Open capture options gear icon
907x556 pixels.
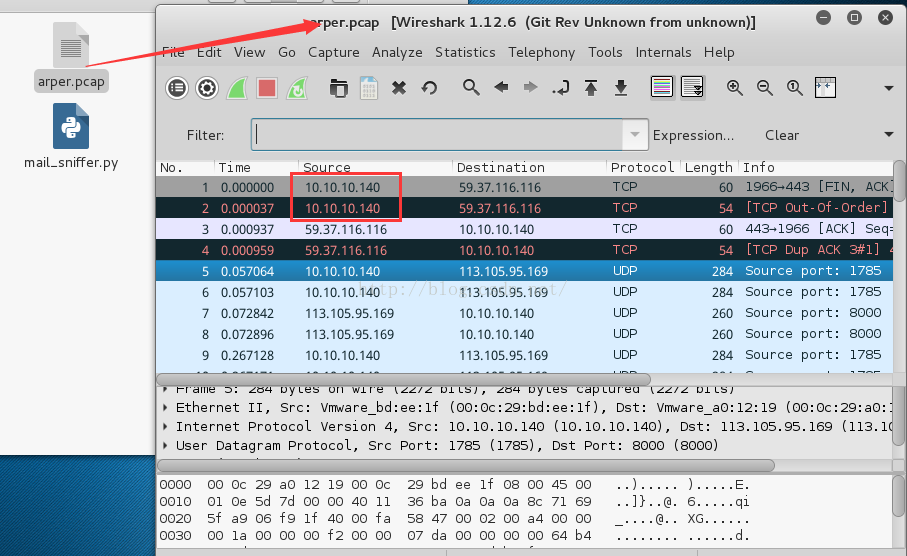[x=207, y=89]
